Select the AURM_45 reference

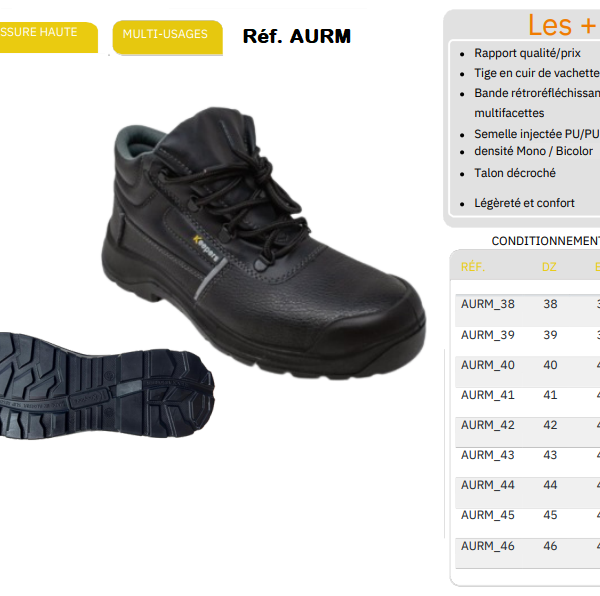488,515
